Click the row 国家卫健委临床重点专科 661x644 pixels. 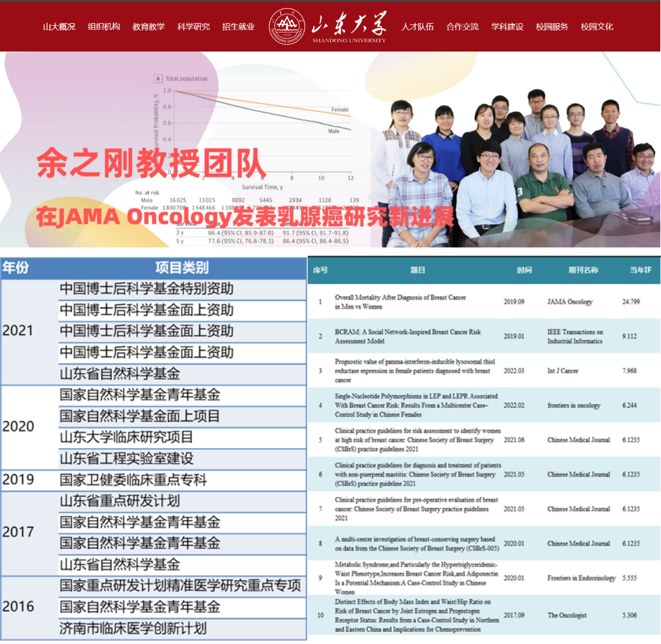[x=182, y=480]
